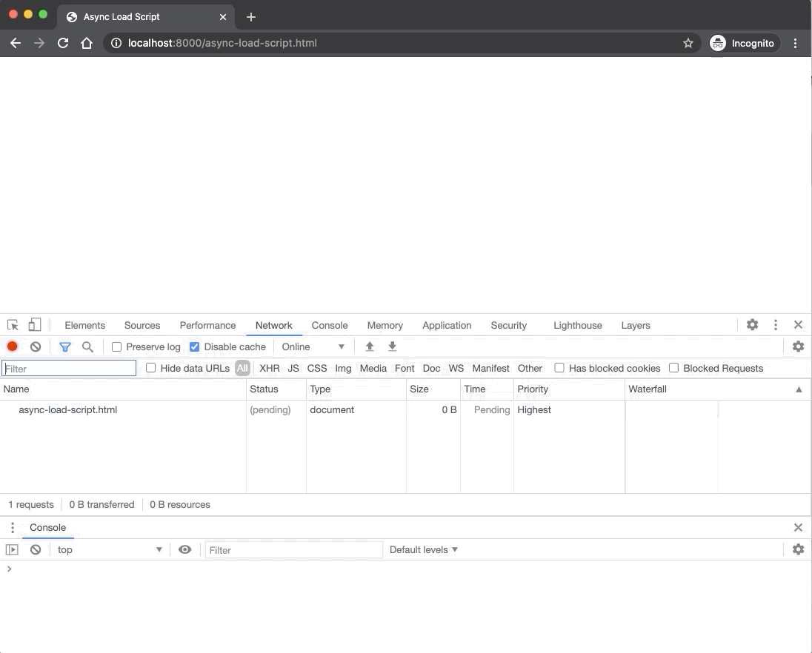Enable the Preserve log checkbox
The width and height of the screenshot is (812, 653).
(x=116, y=346)
